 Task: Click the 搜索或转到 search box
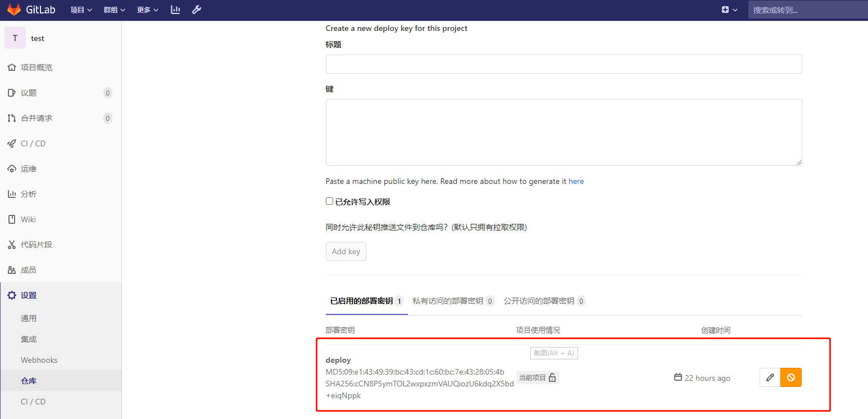click(x=808, y=10)
